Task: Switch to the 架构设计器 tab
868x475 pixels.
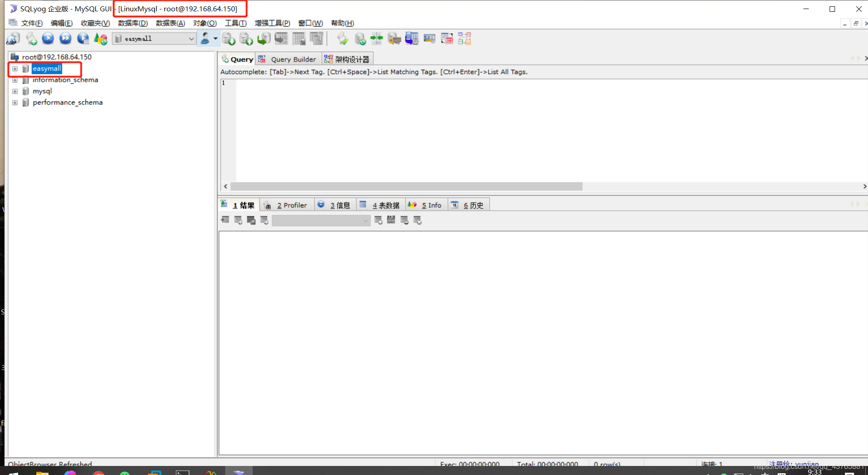Action: (347, 59)
